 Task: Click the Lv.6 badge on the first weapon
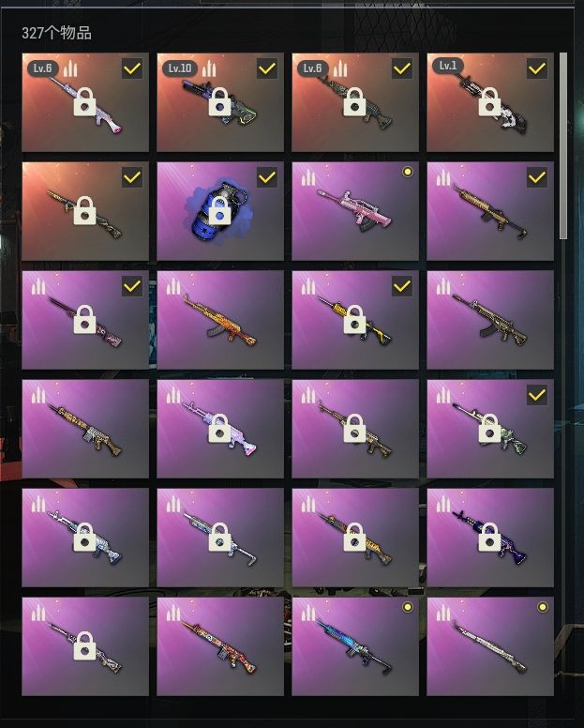tap(43, 68)
